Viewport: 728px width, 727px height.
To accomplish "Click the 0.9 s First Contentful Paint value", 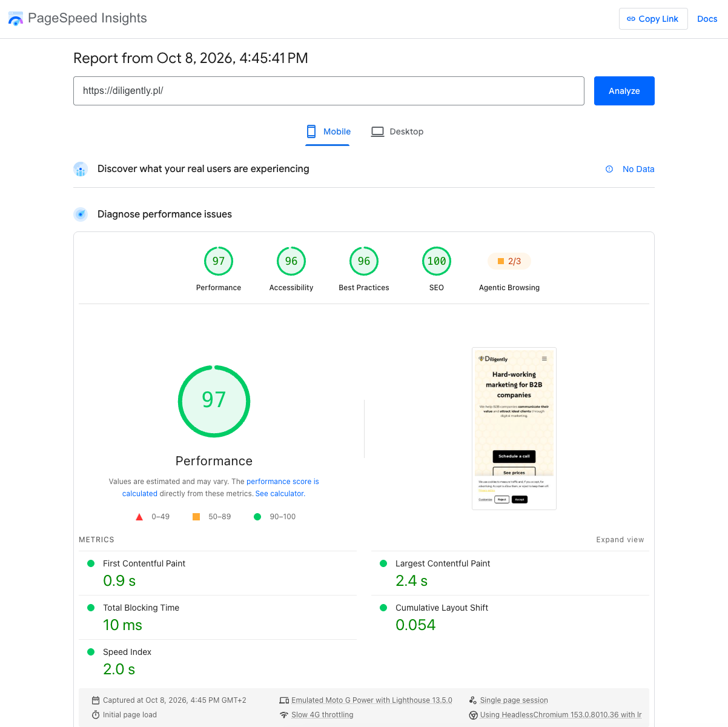I will (x=119, y=581).
